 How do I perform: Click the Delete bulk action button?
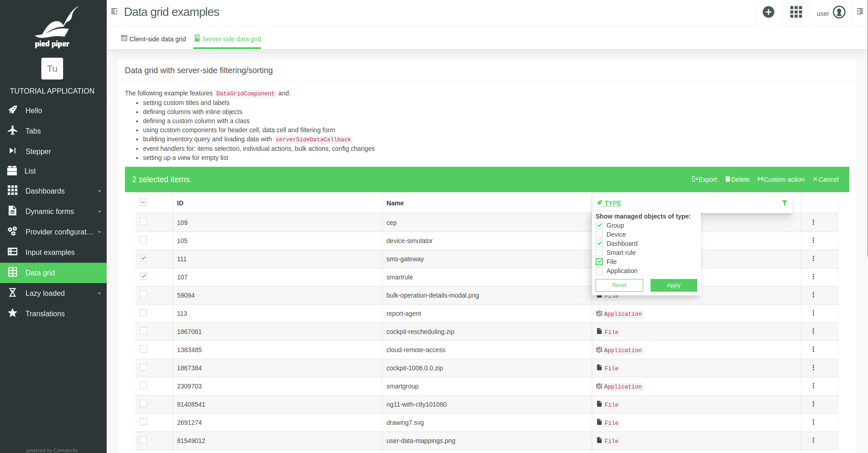pos(737,179)
